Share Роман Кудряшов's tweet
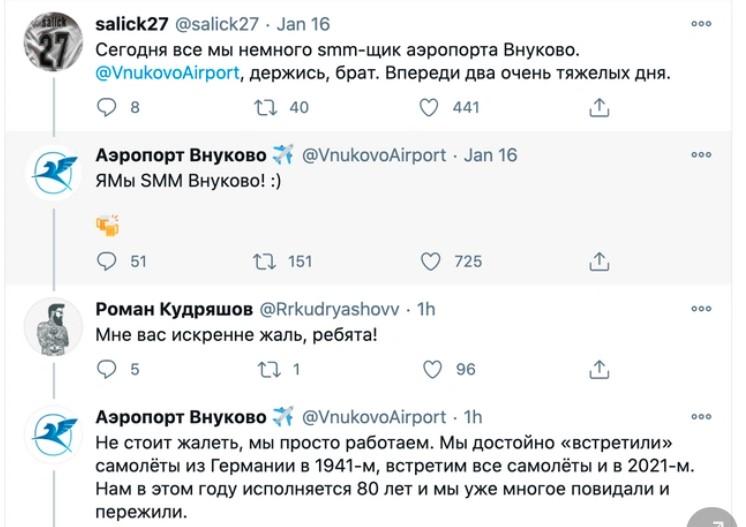Image resolution: width=746 pixels, height=527 pixels. pos(599,369)
